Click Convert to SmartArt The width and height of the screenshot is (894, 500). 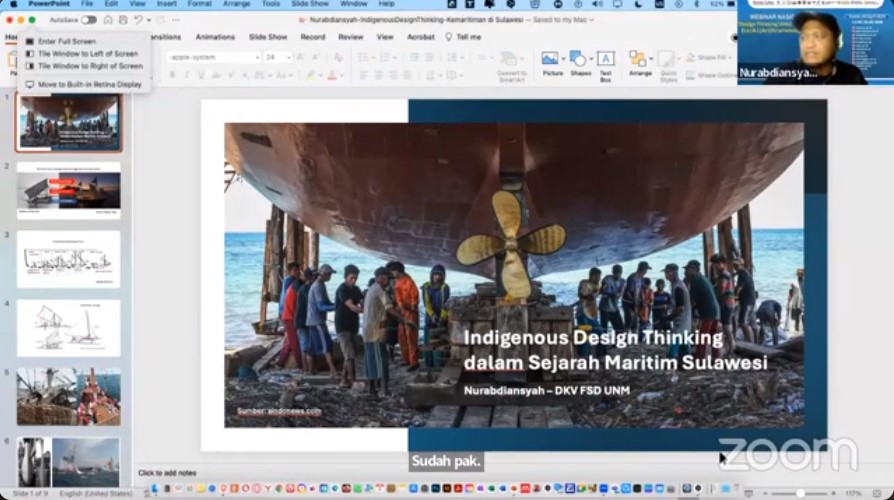[x=511, y=67]
